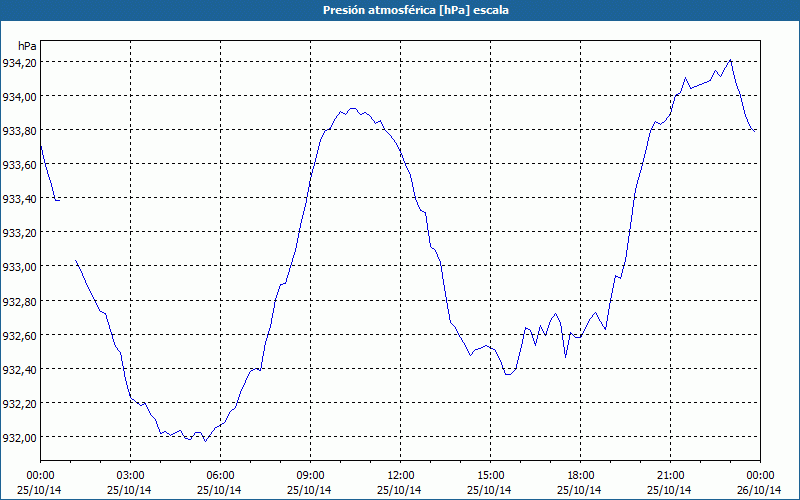Click the 12:00 time axis label
800x500 pixels.
pyautogui.click(x=401, y=476)
